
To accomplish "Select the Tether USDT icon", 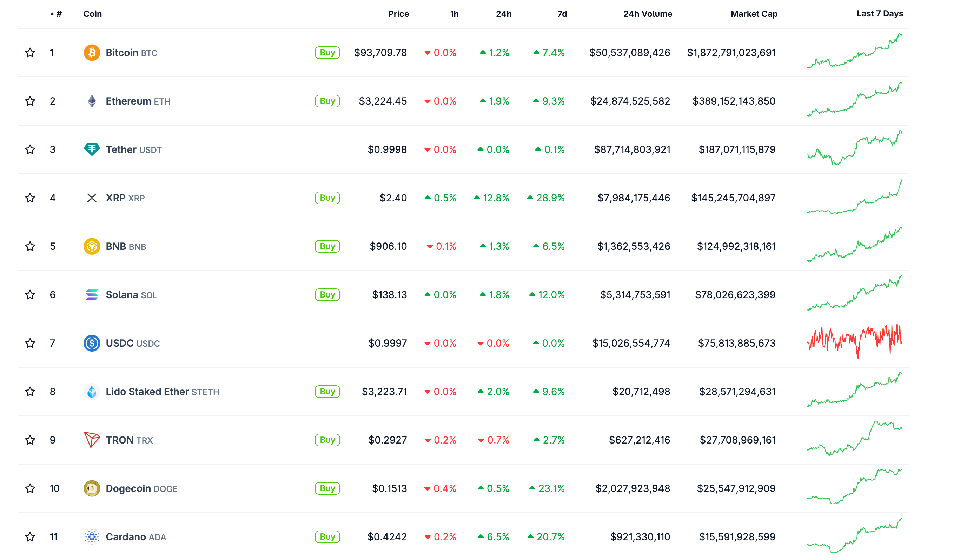I will (x=92, y=149).
